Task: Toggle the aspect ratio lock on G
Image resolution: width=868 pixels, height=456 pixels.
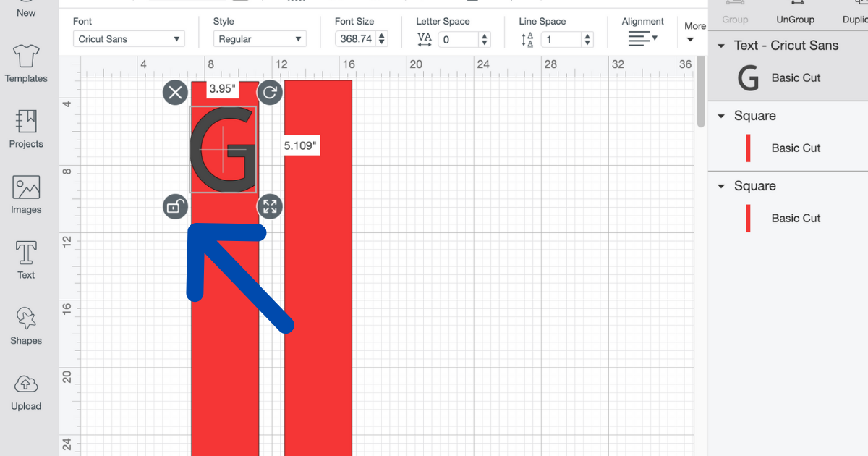Action: click(175, 207)
